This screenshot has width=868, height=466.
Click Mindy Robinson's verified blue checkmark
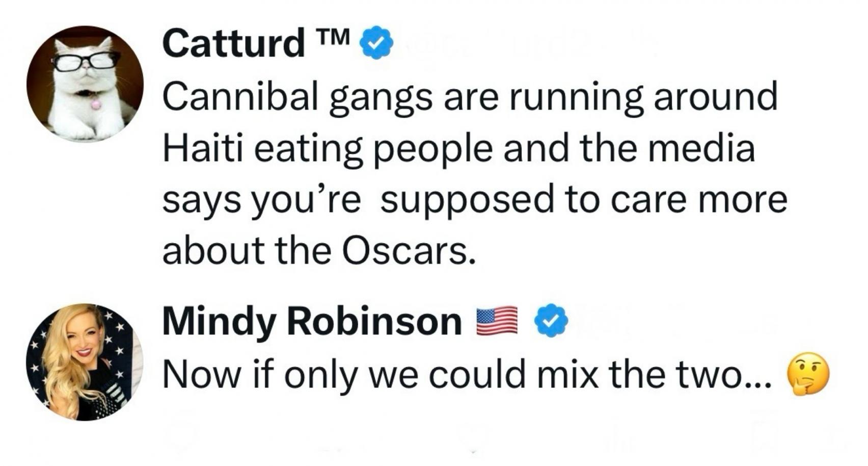click(551, 321)
